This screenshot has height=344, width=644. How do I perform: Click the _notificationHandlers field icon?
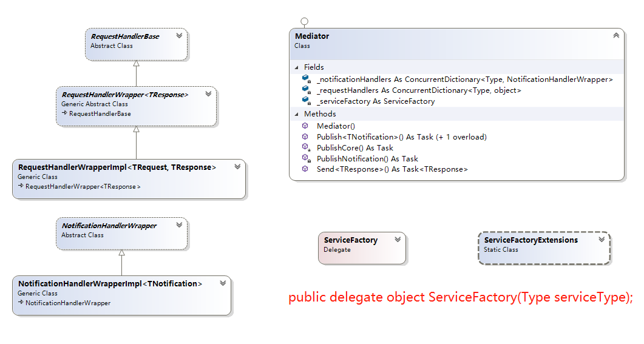(x=306, y=79)
